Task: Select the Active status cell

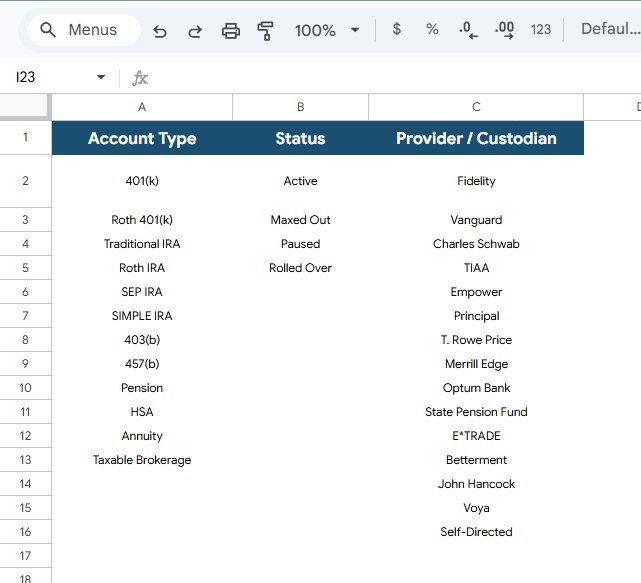Action: click(x=300, y=181)
